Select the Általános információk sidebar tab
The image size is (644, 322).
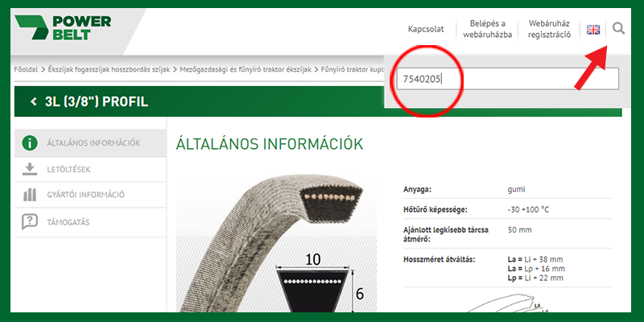tap(90, 143)
